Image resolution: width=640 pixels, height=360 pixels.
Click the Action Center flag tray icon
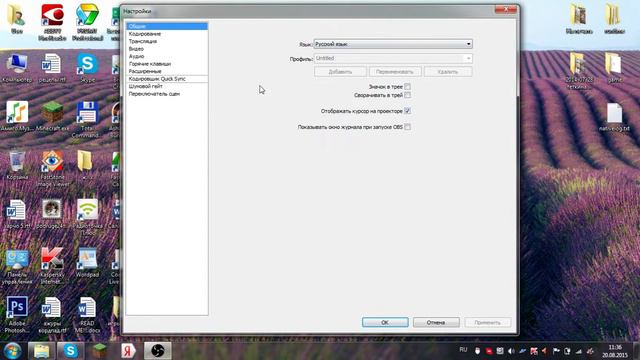pyautogui.click(x=556, y=351)
